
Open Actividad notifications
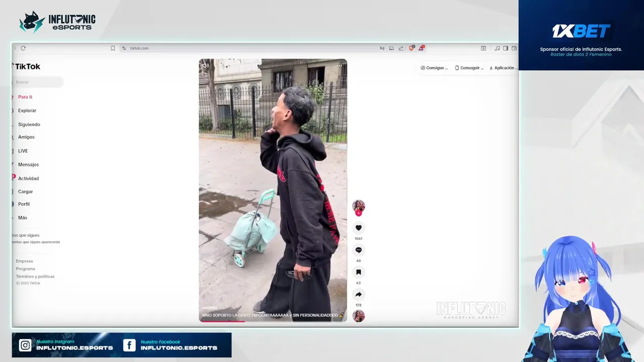[x=28, y=178]
